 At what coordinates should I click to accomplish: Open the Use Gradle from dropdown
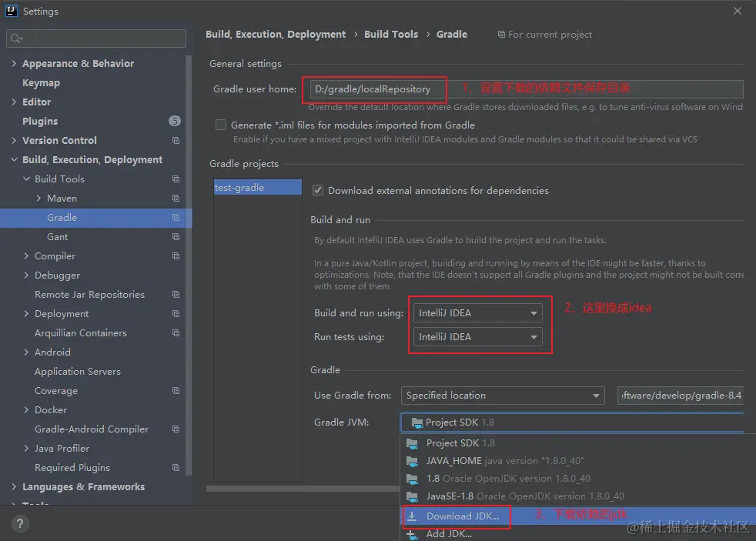[503, 396]
